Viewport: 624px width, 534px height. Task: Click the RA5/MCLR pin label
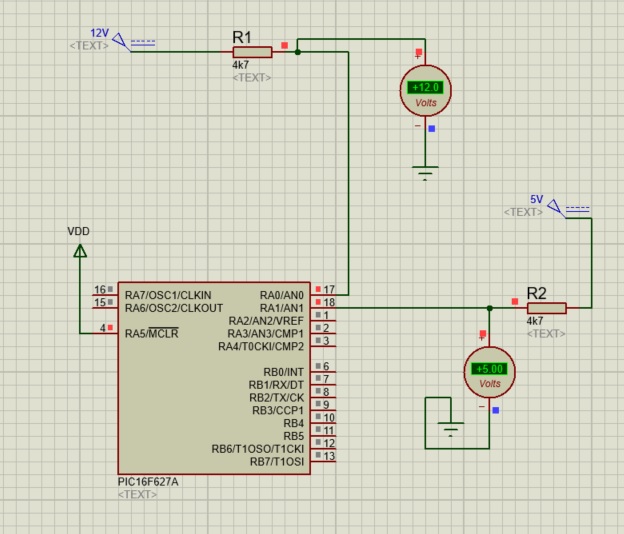coord(152,333)
